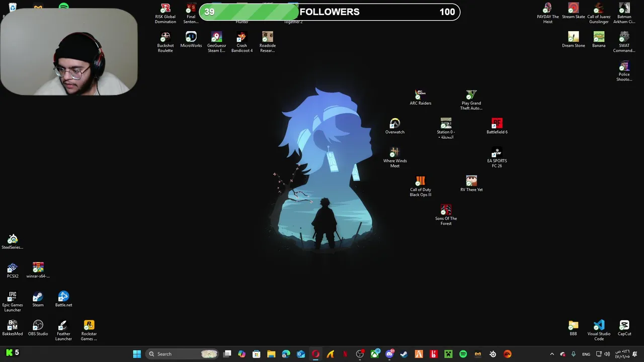Click the webcam overlay thumbnail
The width and height of the screenshot is (644, 362).
[x=69, y=51]
